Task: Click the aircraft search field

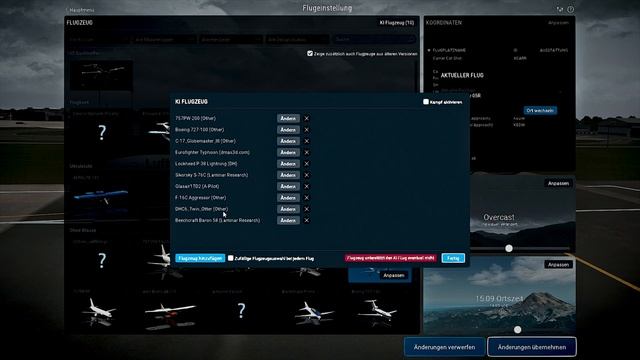Action: pos(374,40)
